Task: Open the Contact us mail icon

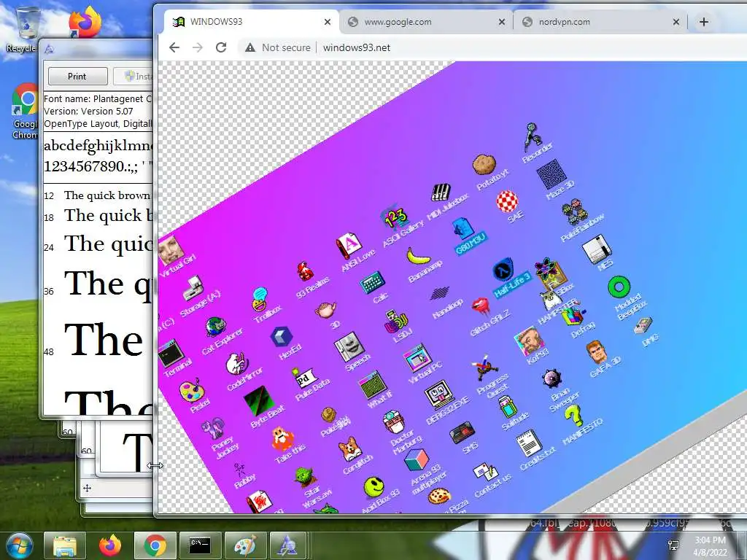Action: (485, 472)
